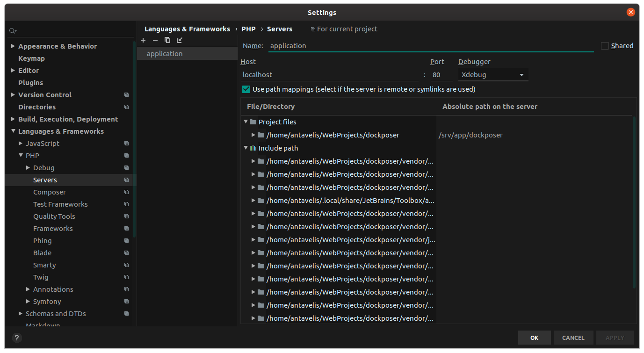Collapse the Include path group
The image size is (644, 353).
(x=246, y=148)
